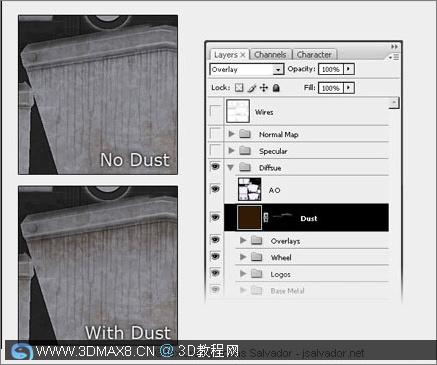Show the Wires layer visibility box

(215, 111)
